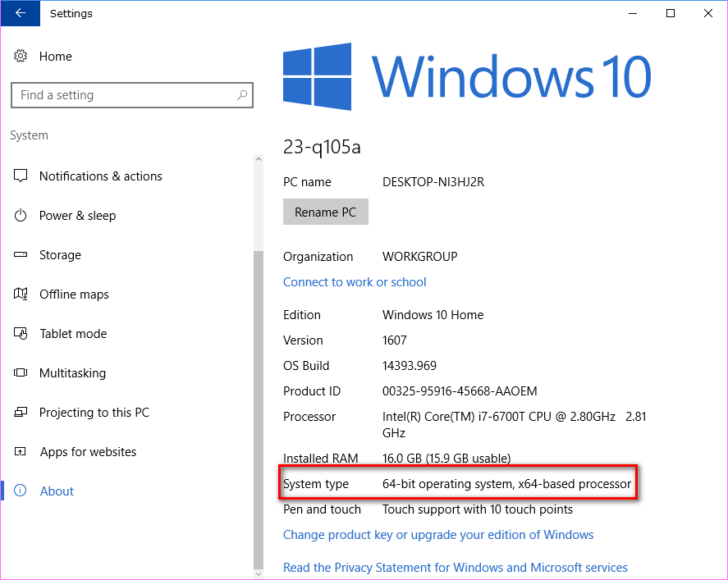Click the search magnifier icon
This screenshot has height=580, width=728.
(242, 95)
